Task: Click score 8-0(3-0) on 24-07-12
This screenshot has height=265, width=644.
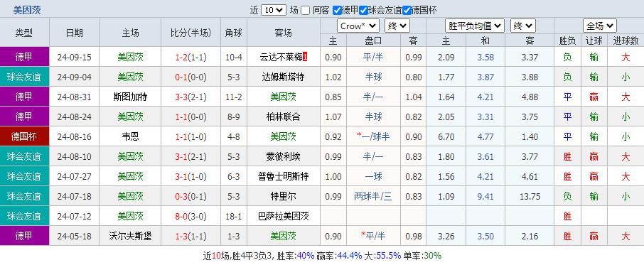Action: coord(190,216)
